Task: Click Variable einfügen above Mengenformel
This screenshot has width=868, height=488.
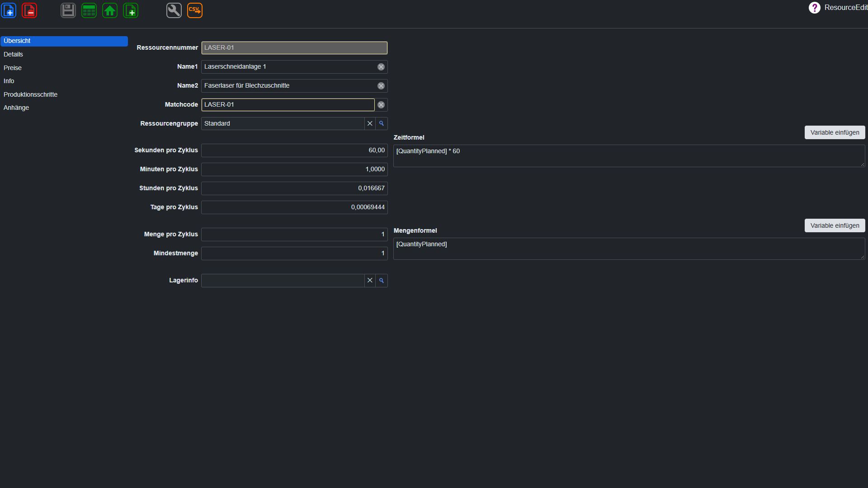Action: (835, 225)
